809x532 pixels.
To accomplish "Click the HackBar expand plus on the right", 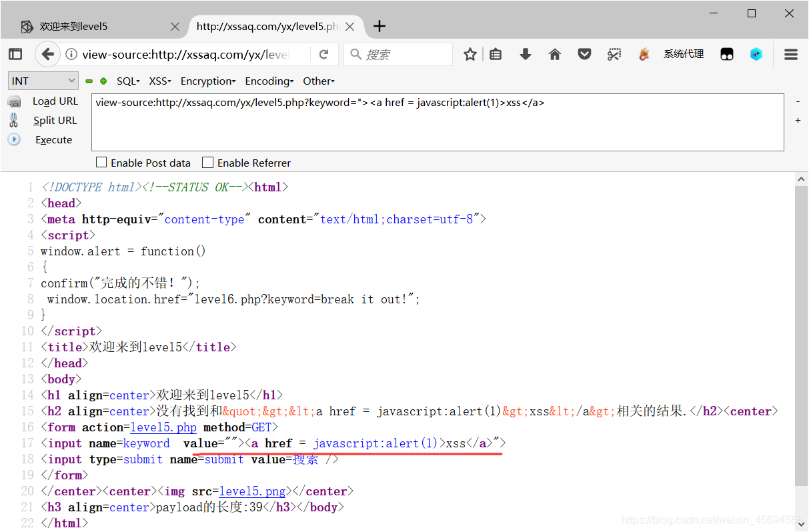I will click(x=798, y=121).
